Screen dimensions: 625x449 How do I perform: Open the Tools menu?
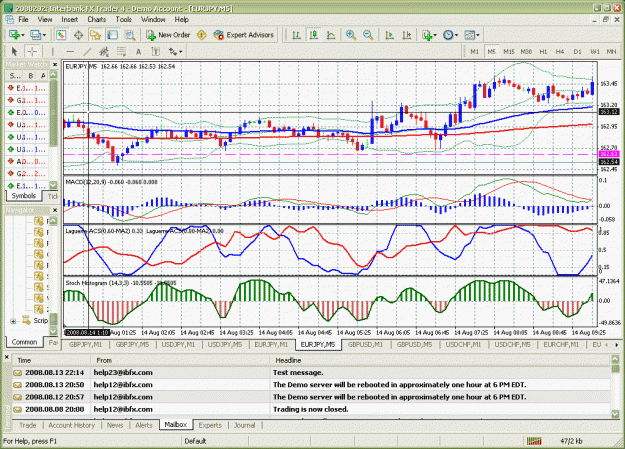click(x=124, y=20)
